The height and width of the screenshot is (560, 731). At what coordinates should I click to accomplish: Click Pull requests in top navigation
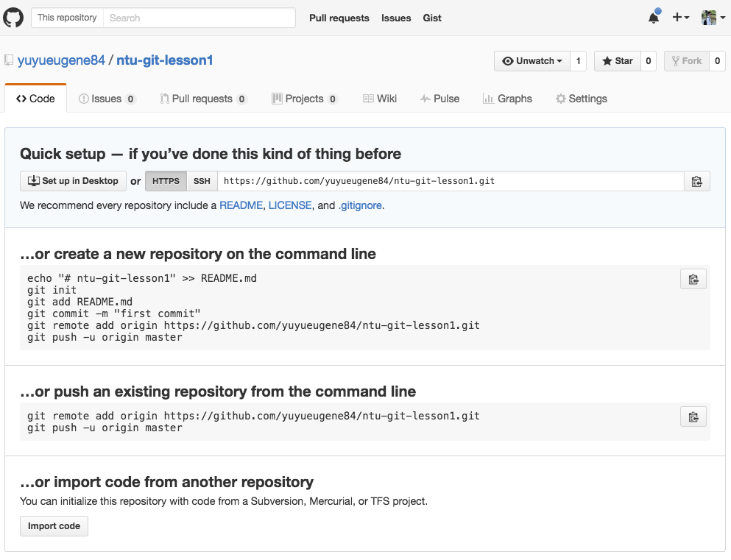[339, 18]
